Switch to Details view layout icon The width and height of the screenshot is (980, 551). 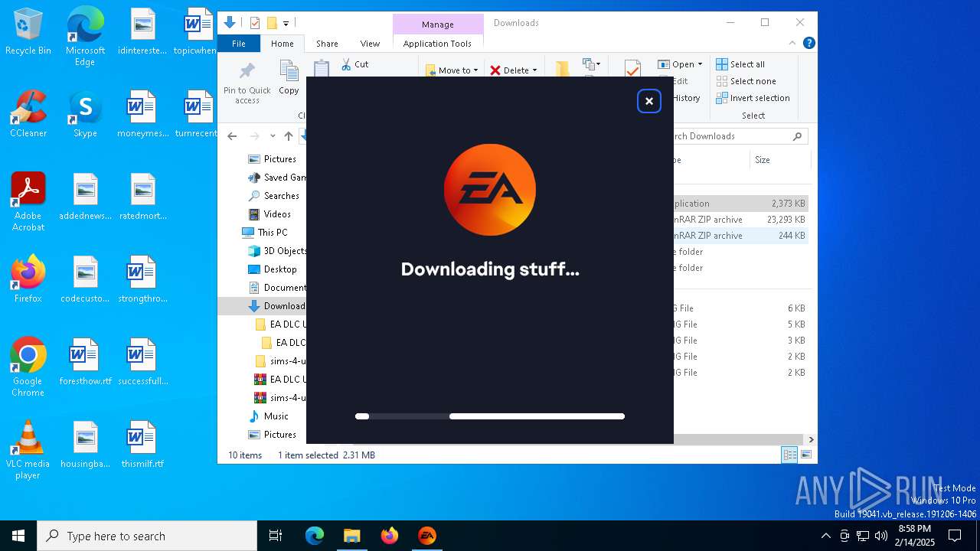(x=789, y=455)
